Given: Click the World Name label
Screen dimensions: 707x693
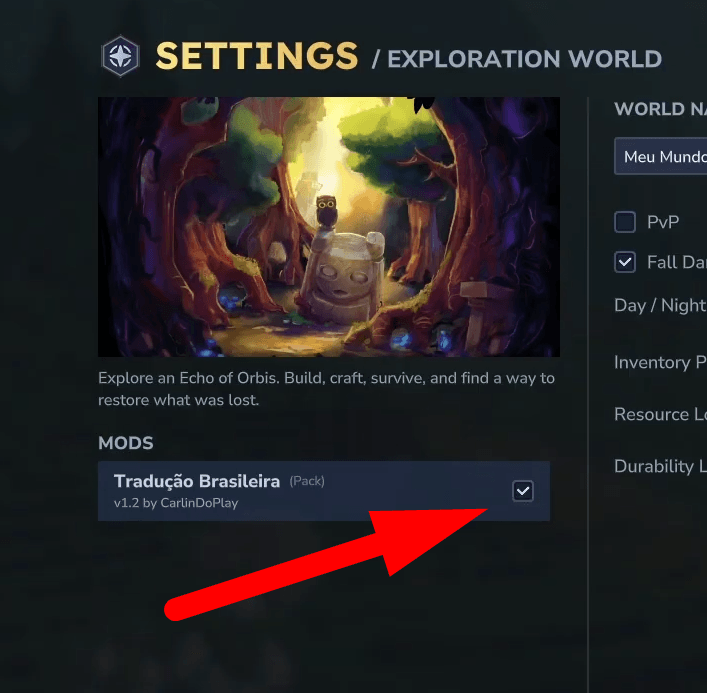Looking at the screenshot, I should tap(660, 109).
